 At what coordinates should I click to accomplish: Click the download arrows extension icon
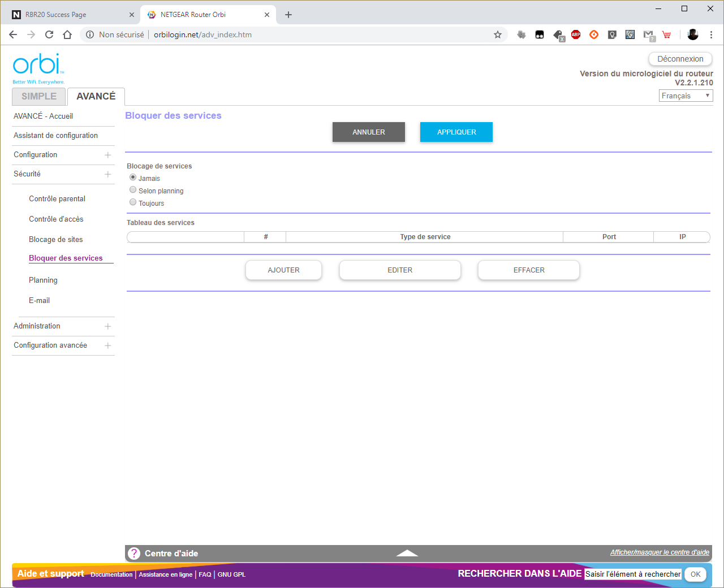pyautogui.click(x=522, y=34)
